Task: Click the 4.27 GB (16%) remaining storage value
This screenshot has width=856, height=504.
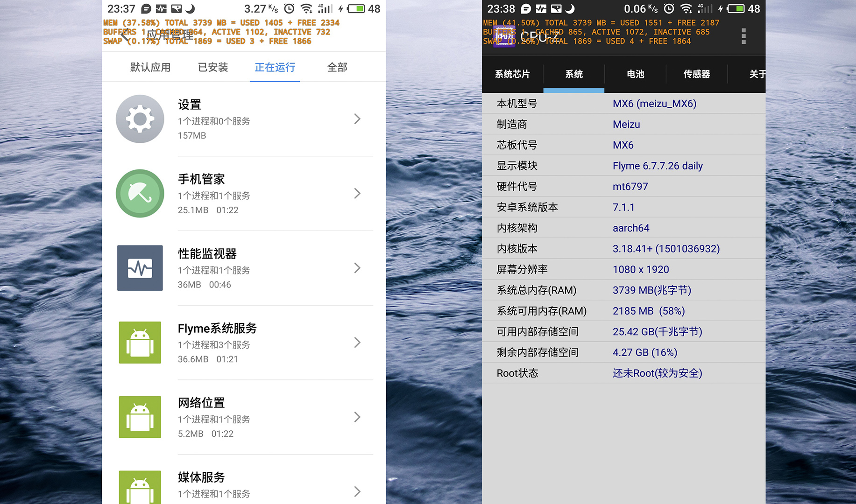Action: 645,352
